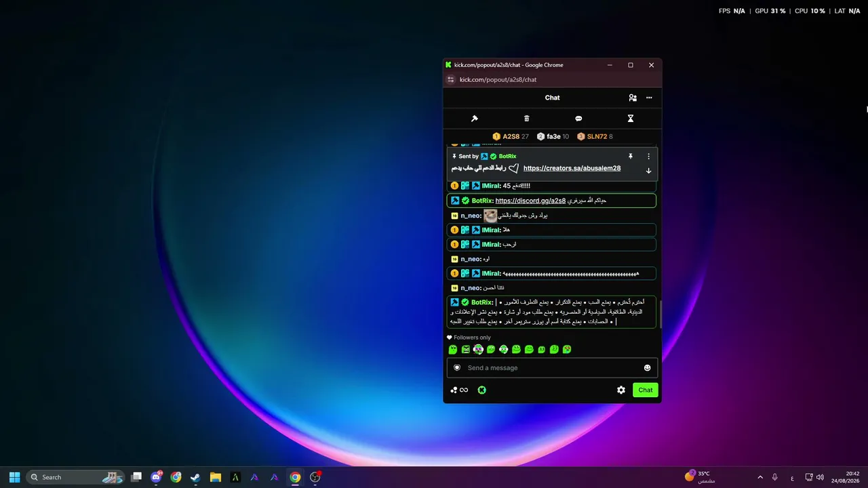Unpin the pinned BotRix message
Image resolution: width=868 pixels, height=488 pixels.
point(631,157)
